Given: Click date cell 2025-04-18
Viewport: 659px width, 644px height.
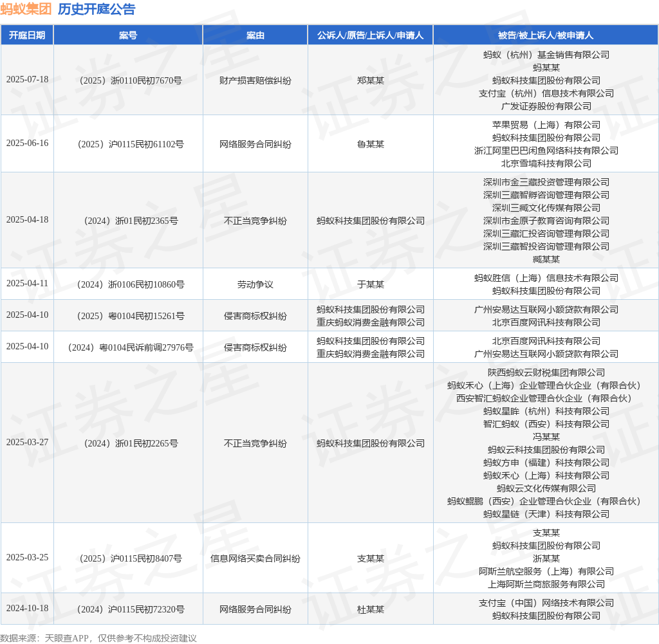Looking at the screenshot, I should click(x=27, y=220).
